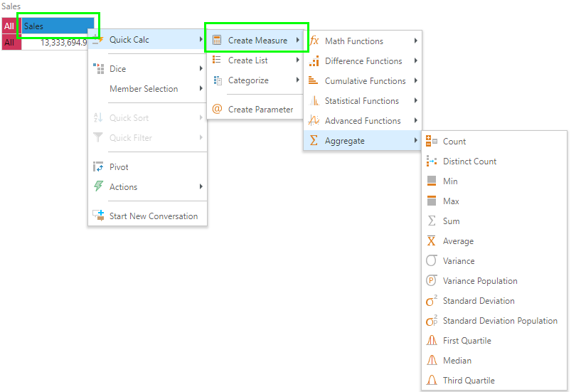Choose Cumulative Functions from the menu

click(x=365, y=81)
